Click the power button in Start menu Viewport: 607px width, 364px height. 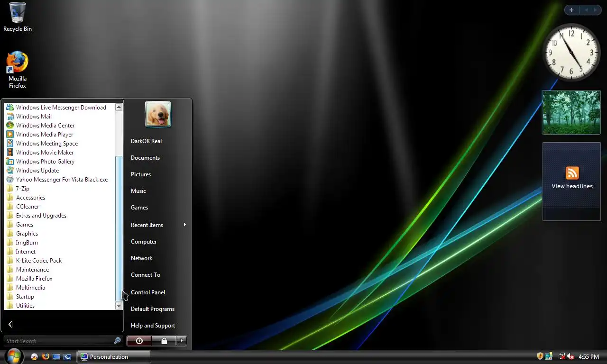(x=139, y=341)
